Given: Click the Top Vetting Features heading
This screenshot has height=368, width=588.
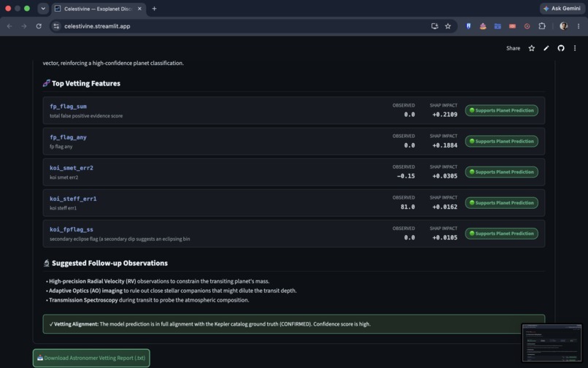Looking at the screenshot, I should pyautogui.click(x=86, y=83).
